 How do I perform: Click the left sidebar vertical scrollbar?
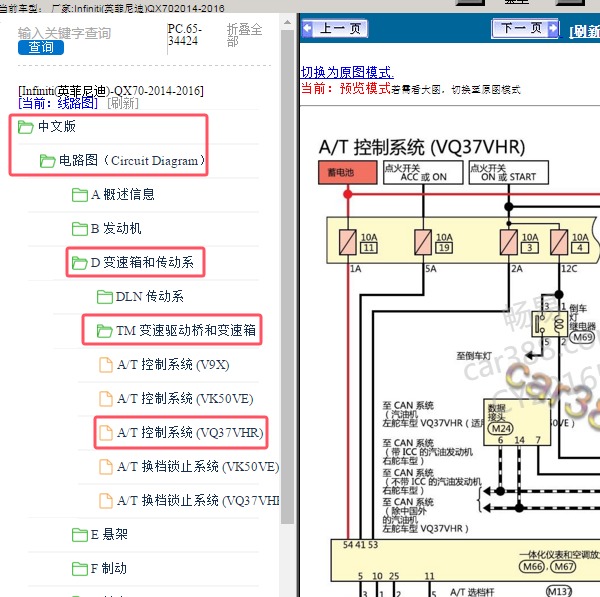click(287, 277)
